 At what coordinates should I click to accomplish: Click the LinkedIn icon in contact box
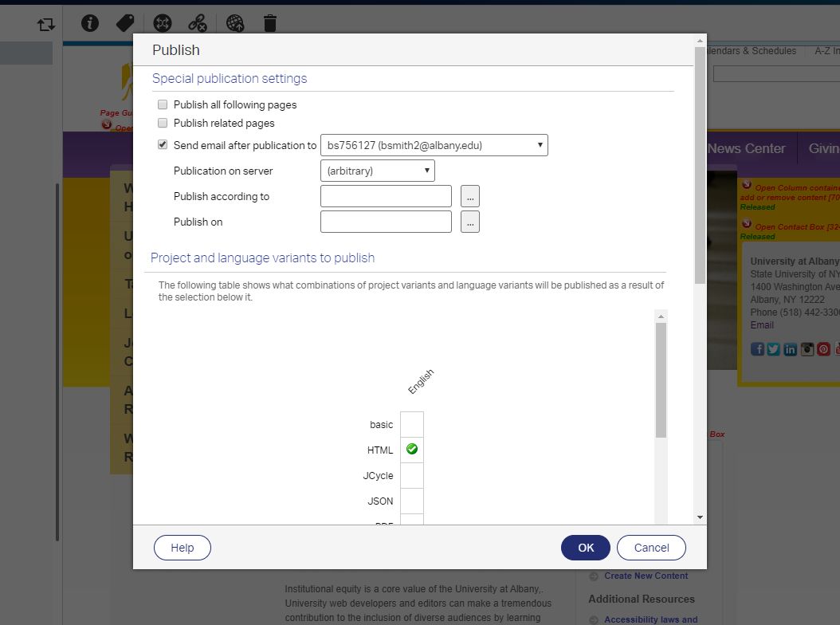[790, 349]
